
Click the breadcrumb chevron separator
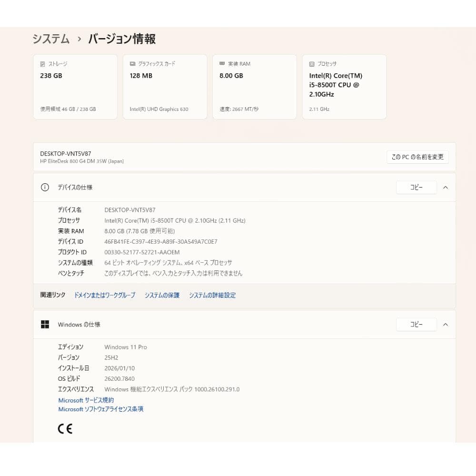point(79,39)
